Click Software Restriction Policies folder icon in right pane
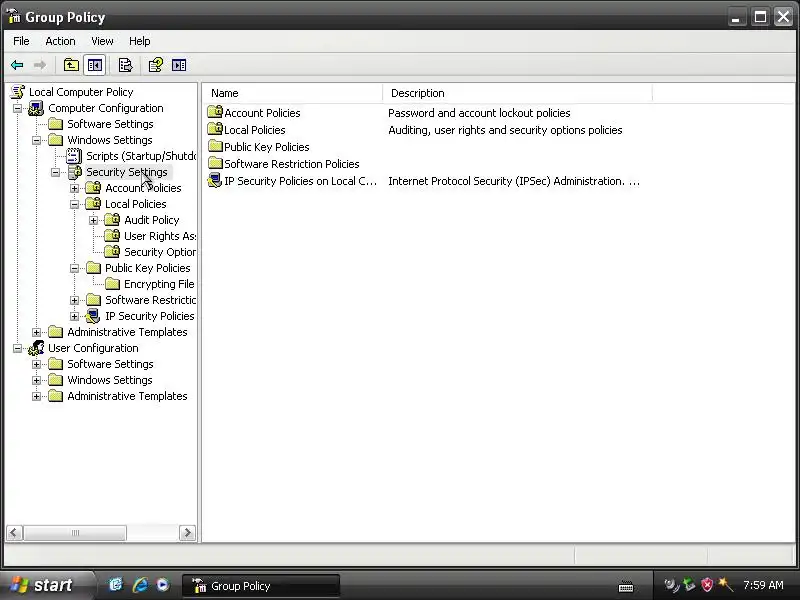The width and height of the screenshot is (800, 600). click(215, 163)
